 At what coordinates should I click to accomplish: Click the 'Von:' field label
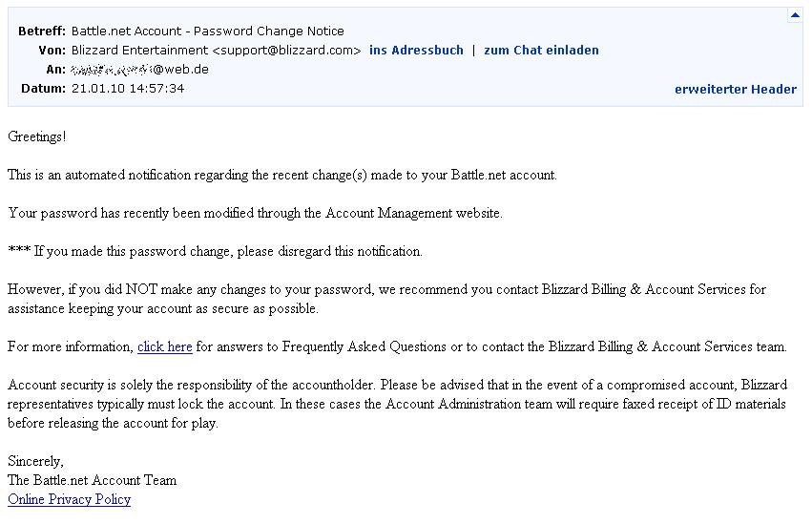pos(52,50)
